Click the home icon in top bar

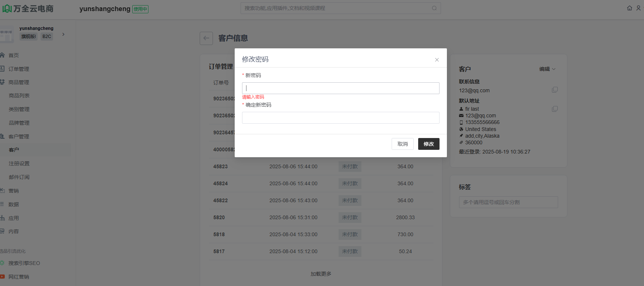click(629, 8)
